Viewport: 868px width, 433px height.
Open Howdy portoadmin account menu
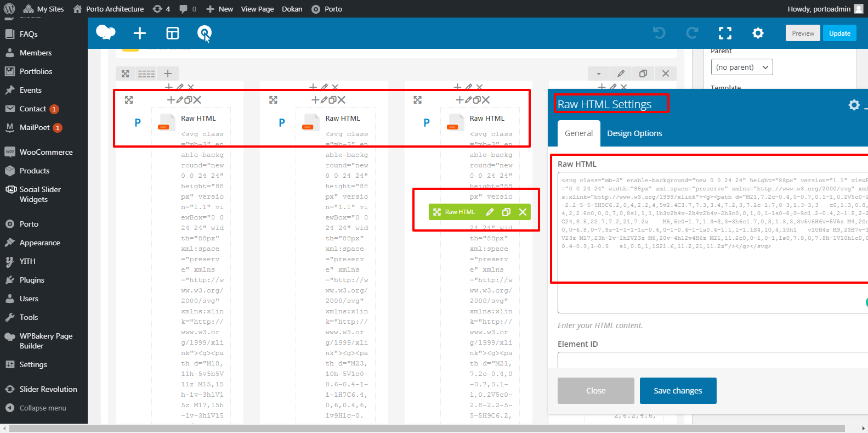[825, 9]
